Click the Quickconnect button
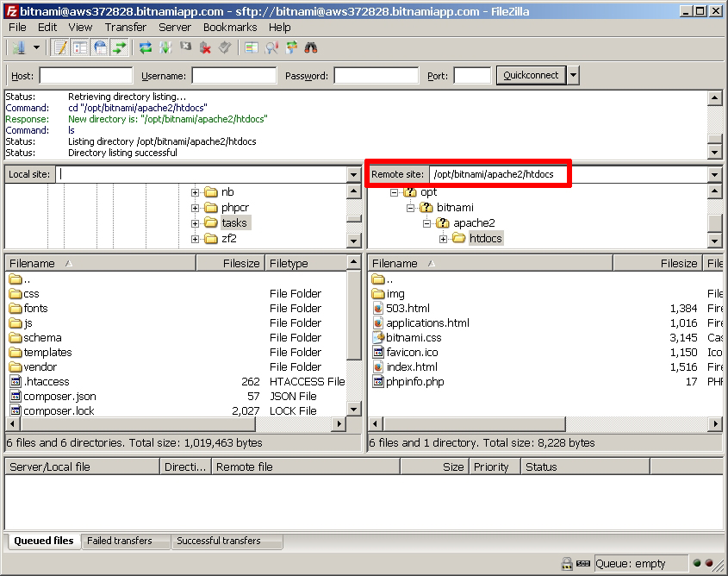This screenshot has width=728, height=576. pyautogui.click(x=531, y=75)
